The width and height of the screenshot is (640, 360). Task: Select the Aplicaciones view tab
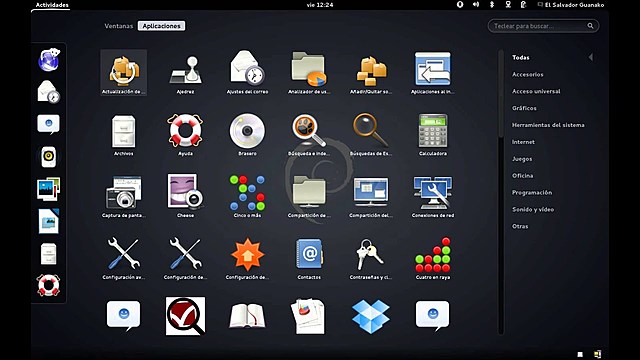(161, 26)
